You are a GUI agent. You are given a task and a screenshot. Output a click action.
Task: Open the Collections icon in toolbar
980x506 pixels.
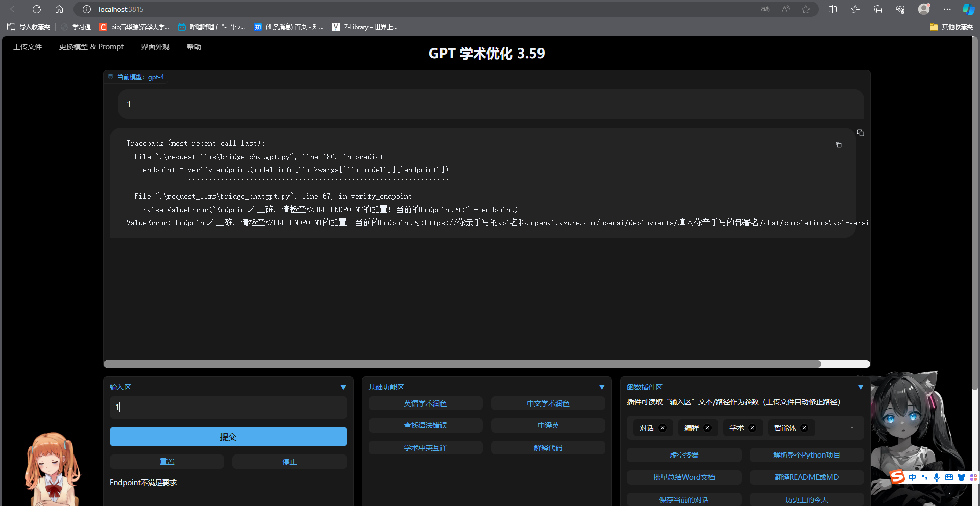[878, 9]
